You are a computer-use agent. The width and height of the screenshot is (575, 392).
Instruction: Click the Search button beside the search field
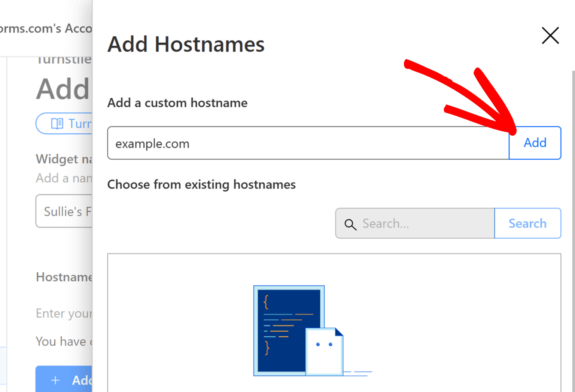527,223
